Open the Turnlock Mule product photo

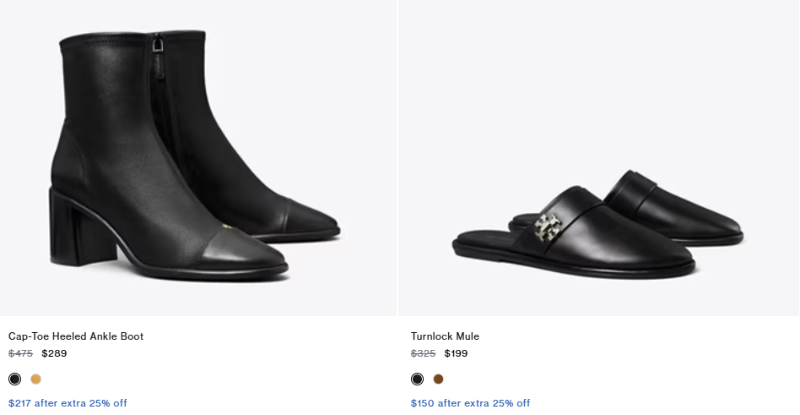(598, 158)
